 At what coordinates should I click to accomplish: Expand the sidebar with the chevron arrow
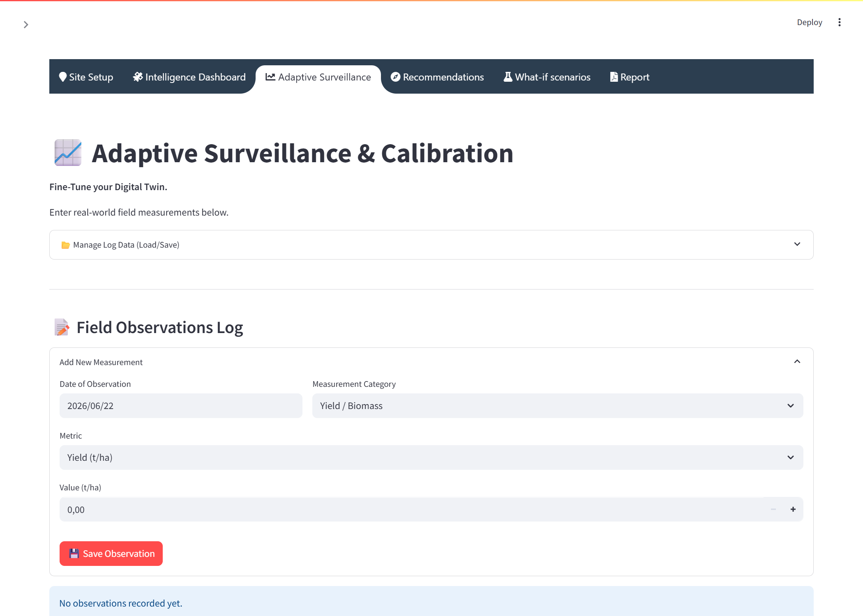pyautogui.click(x=26, y=25)
